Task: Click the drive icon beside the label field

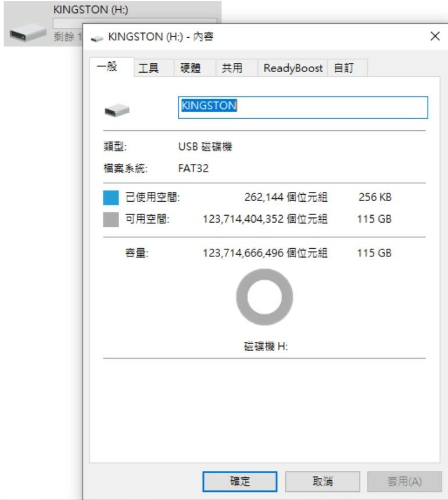Action: [x=117, y=110]
